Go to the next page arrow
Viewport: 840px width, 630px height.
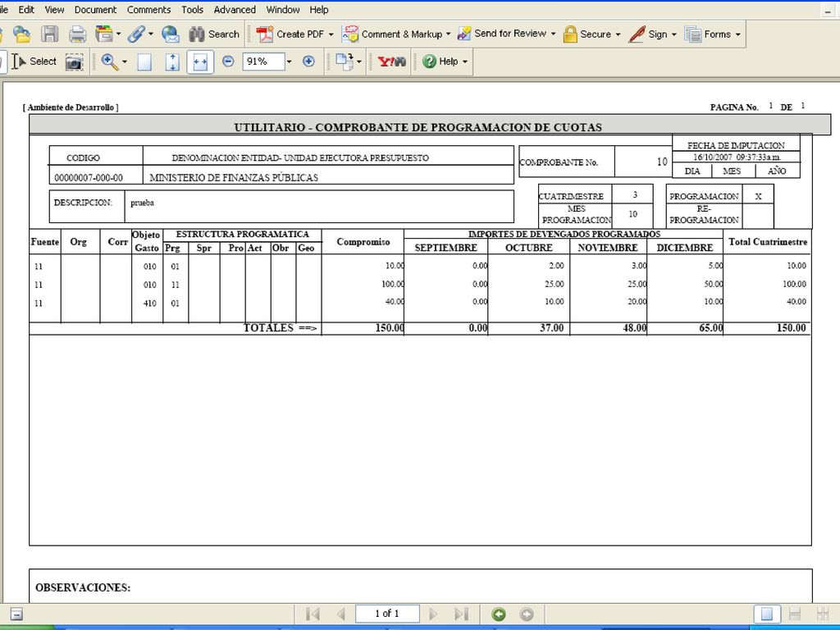click(x=433, y=614)
